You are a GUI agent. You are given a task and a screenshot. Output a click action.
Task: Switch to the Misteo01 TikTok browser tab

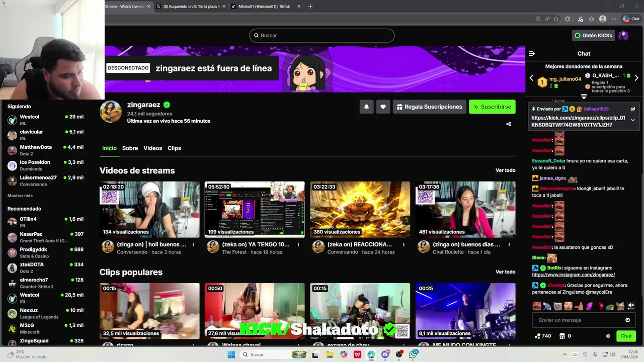[265, 7]
